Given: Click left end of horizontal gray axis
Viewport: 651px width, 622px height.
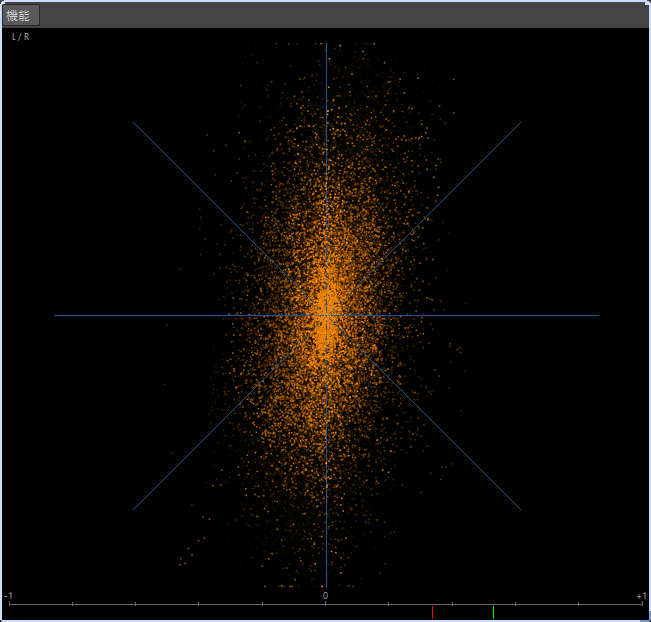Looking at the screenshot, I should 56,316.
